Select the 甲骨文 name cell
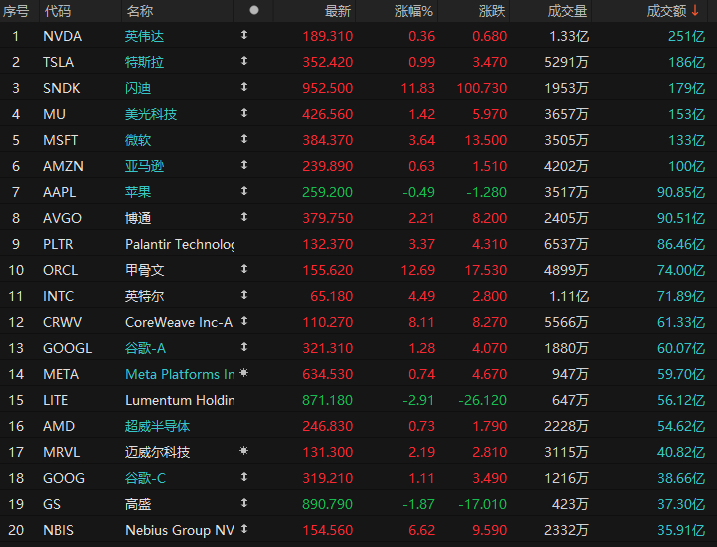Viewport: 717px width, 547px height. click(x=144, y=270)
